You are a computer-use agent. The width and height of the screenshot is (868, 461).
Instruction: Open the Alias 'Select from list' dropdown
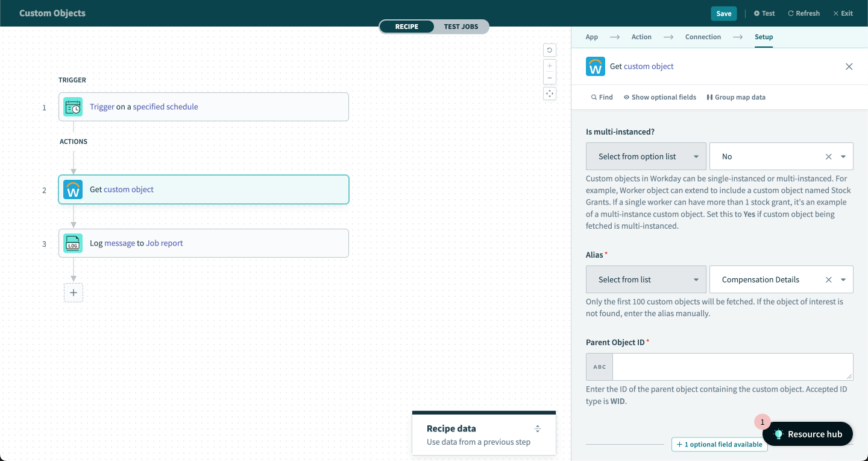[646, 279]
